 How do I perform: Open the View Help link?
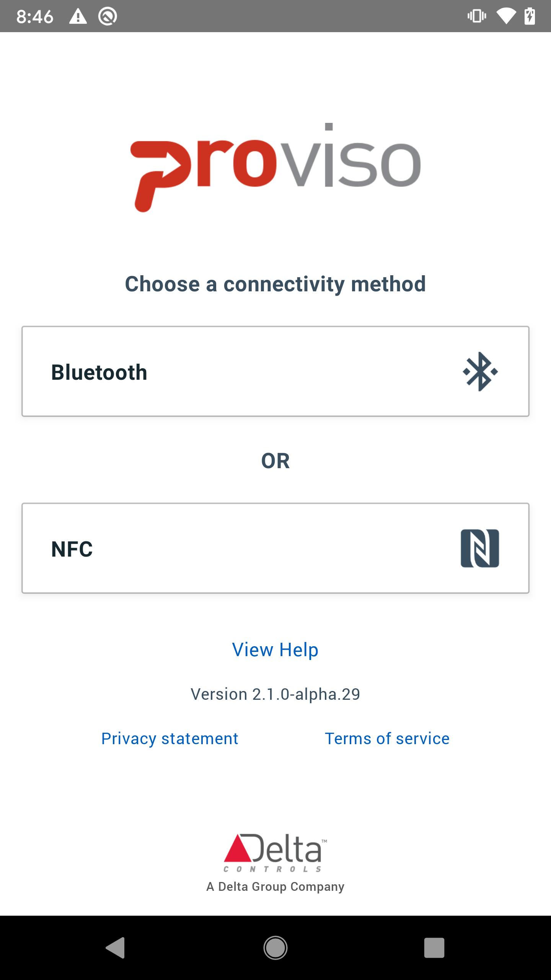275,650
